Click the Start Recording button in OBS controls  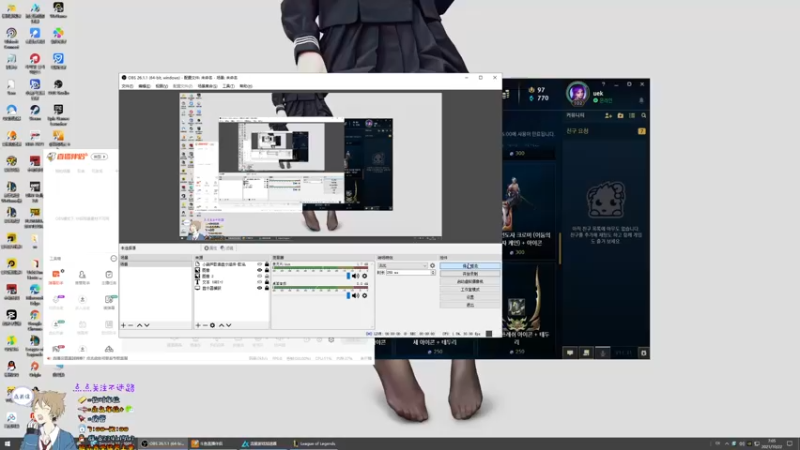pyautogui.click(x=470, y=274)
